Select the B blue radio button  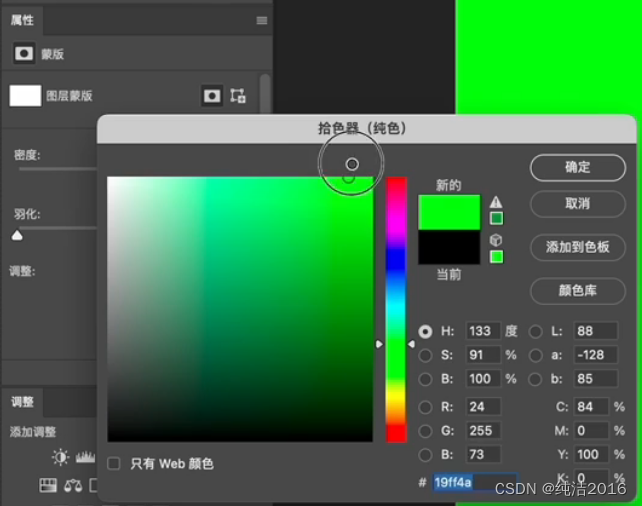point(425,454)
